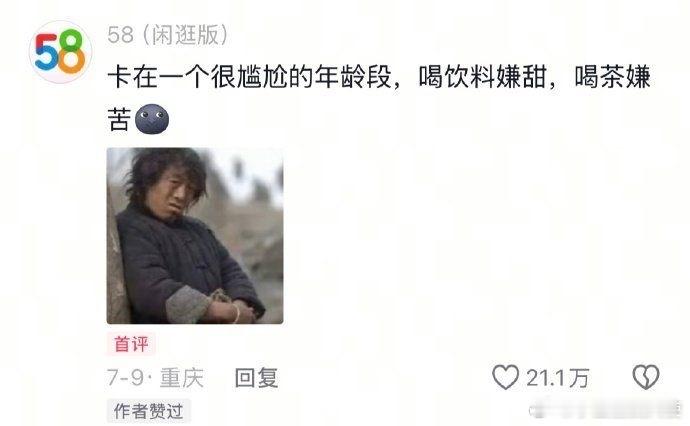690x426 pixels.
Task: Tap the 作者赞过 gray tag
Action: [149, 411]
